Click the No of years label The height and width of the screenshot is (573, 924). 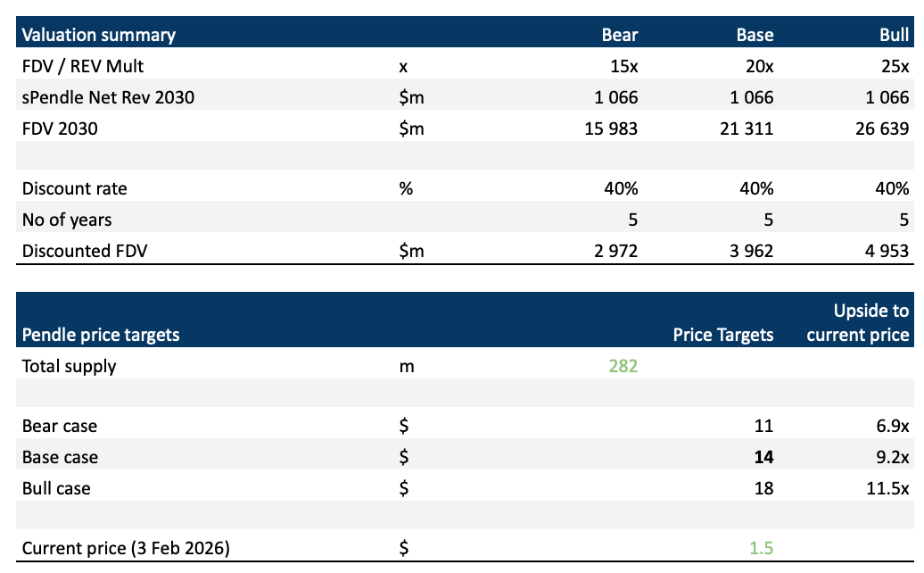pyautogui.click(x=67, y=219)
